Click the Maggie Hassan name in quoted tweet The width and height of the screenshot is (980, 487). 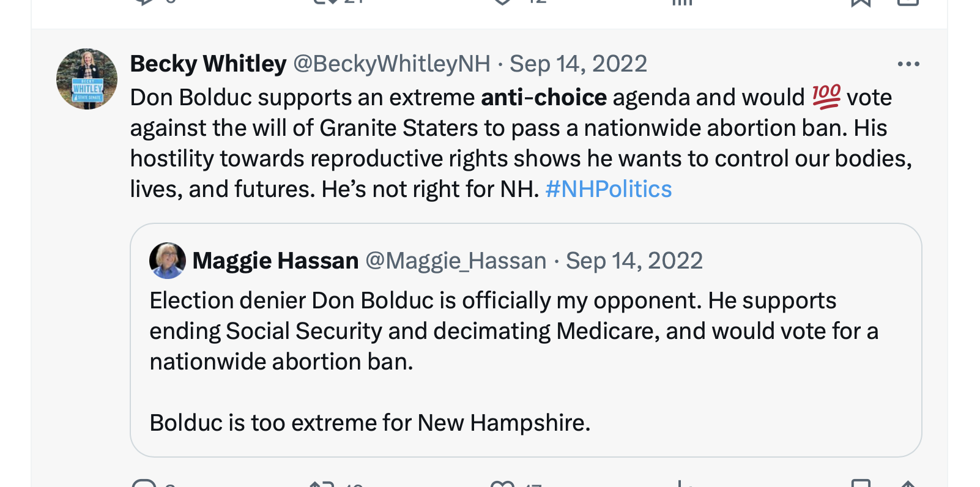[275, 261]
